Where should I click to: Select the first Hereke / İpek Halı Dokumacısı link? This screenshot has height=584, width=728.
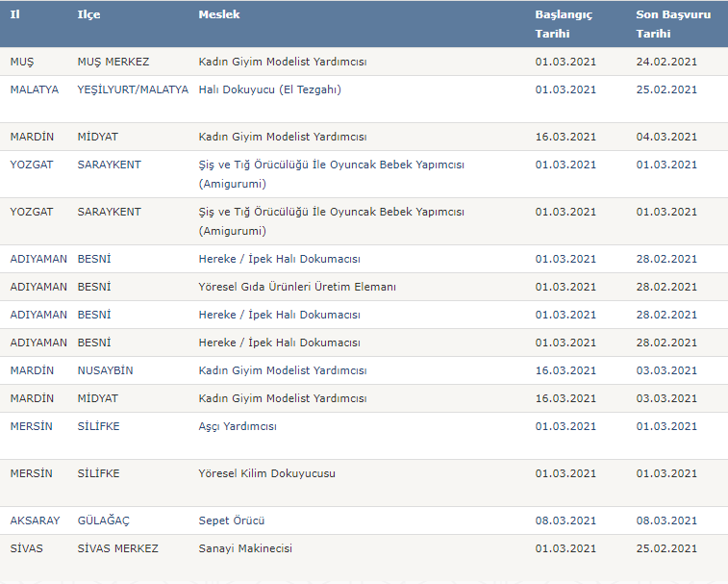coord(280,259)
